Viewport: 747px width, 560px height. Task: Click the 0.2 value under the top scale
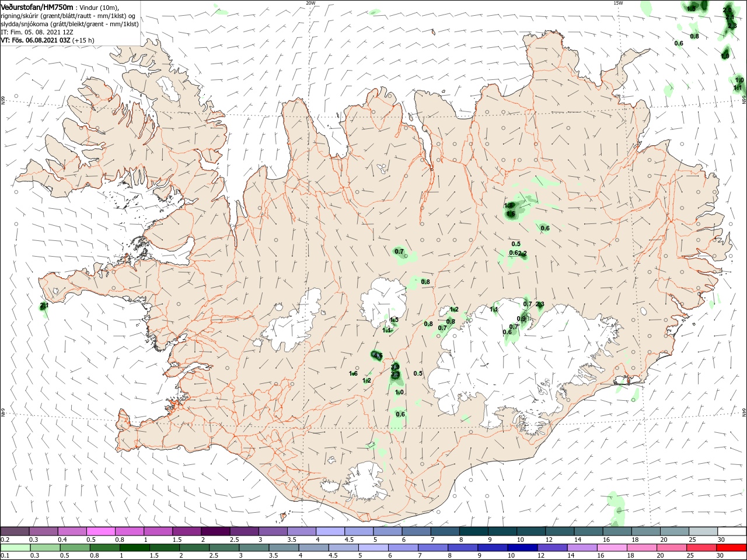5,540
